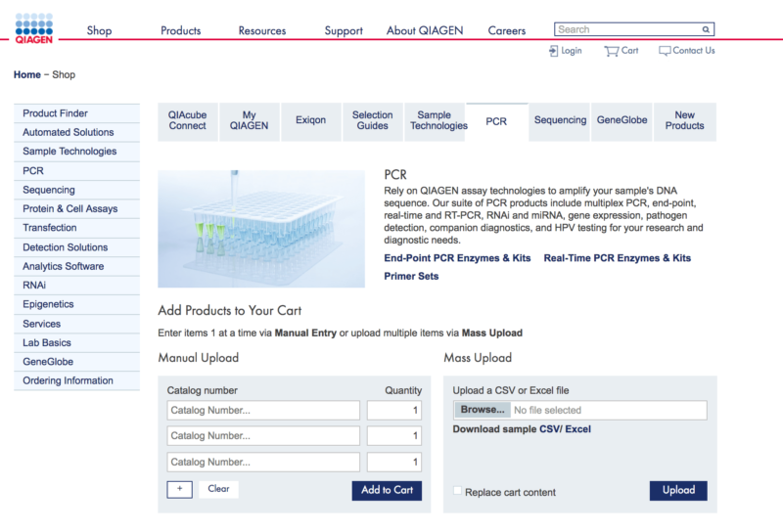This screenshot has width=783, height=532.
Task: Add a row with the plus button
Action: click(x=180, y=489)
